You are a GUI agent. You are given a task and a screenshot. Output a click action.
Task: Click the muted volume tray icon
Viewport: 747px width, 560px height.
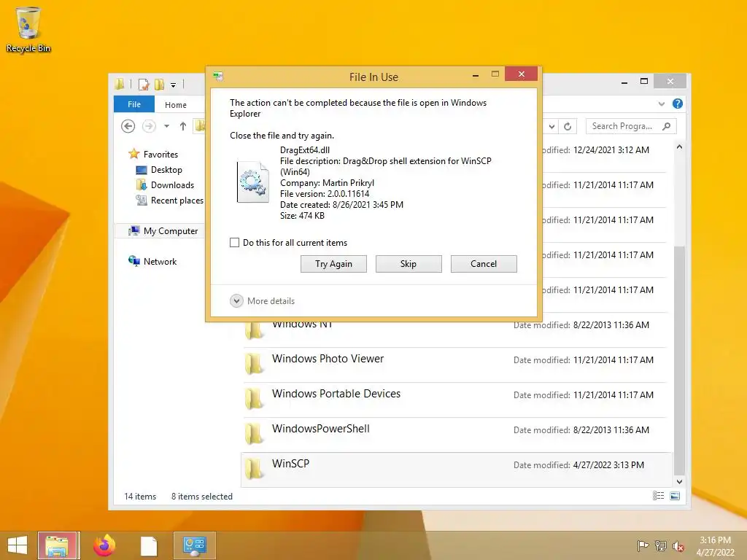[x=678, y=545]
